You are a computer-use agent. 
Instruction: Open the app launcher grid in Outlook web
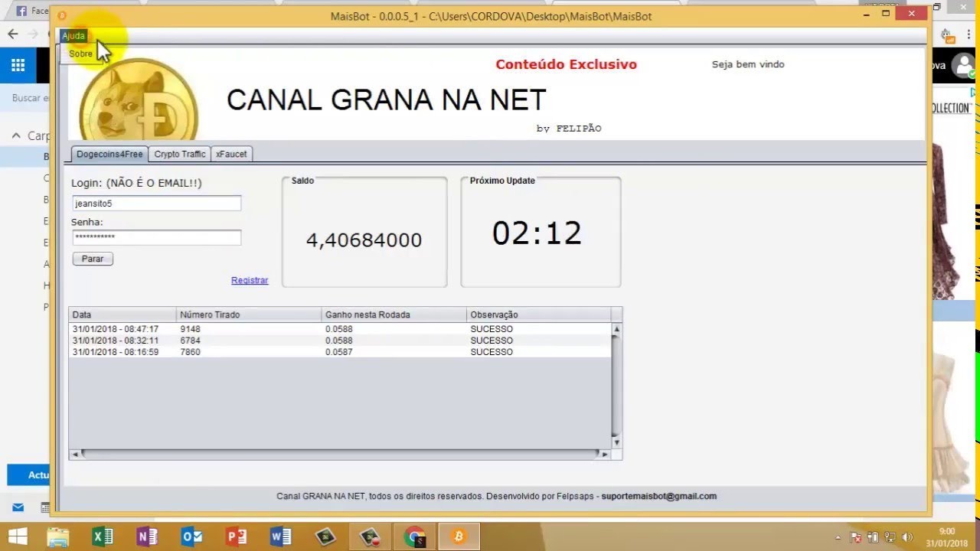tap(18, 65)
